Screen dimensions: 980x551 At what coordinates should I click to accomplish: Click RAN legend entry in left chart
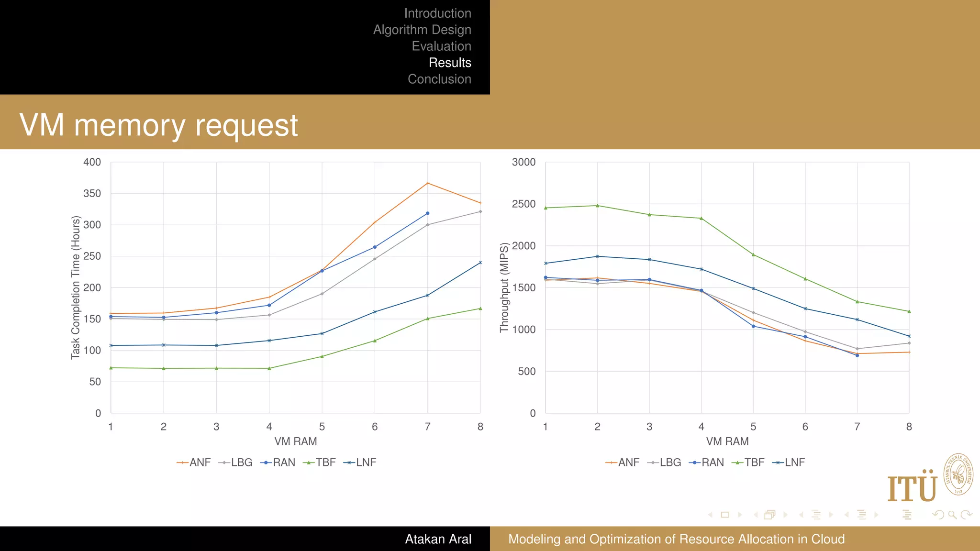click(278, 463)
